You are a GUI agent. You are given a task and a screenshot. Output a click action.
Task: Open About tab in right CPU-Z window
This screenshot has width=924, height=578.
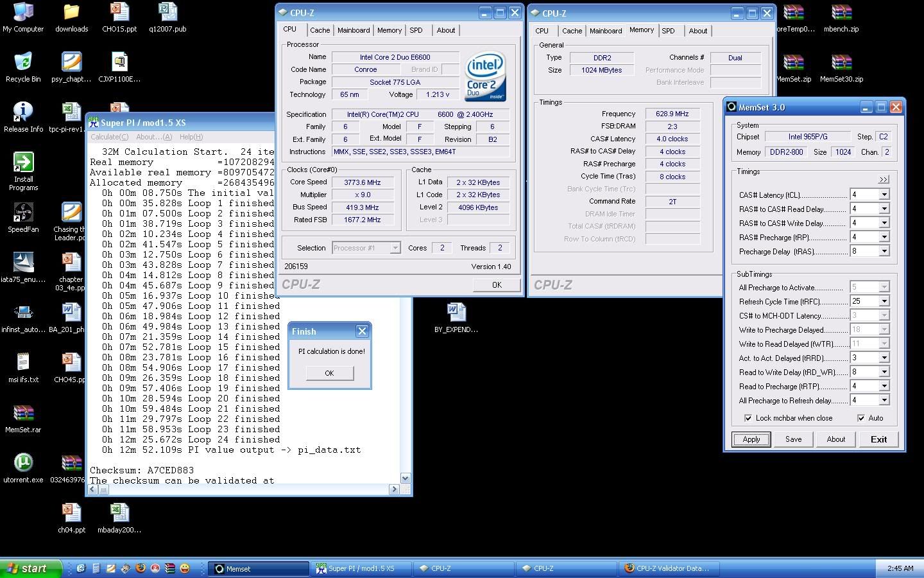698,31
